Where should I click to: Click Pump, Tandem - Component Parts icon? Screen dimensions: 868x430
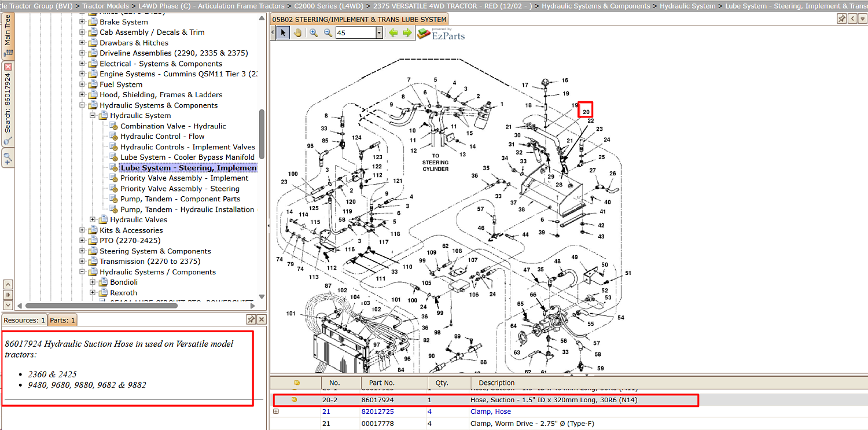pos(113,199)
